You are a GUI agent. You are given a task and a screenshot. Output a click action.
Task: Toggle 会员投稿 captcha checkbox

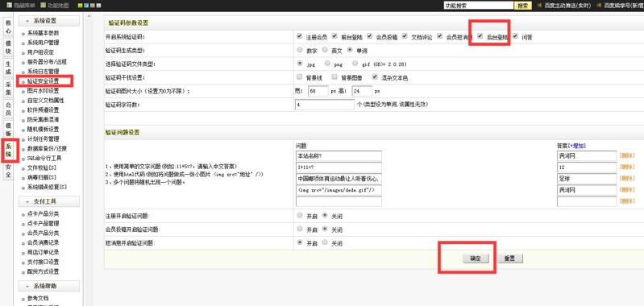370,36
